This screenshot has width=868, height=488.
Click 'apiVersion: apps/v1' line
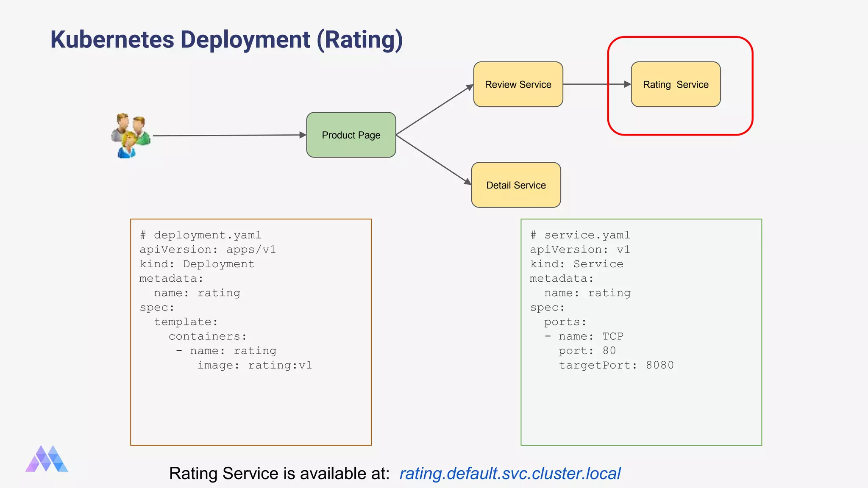click(208, 250)
